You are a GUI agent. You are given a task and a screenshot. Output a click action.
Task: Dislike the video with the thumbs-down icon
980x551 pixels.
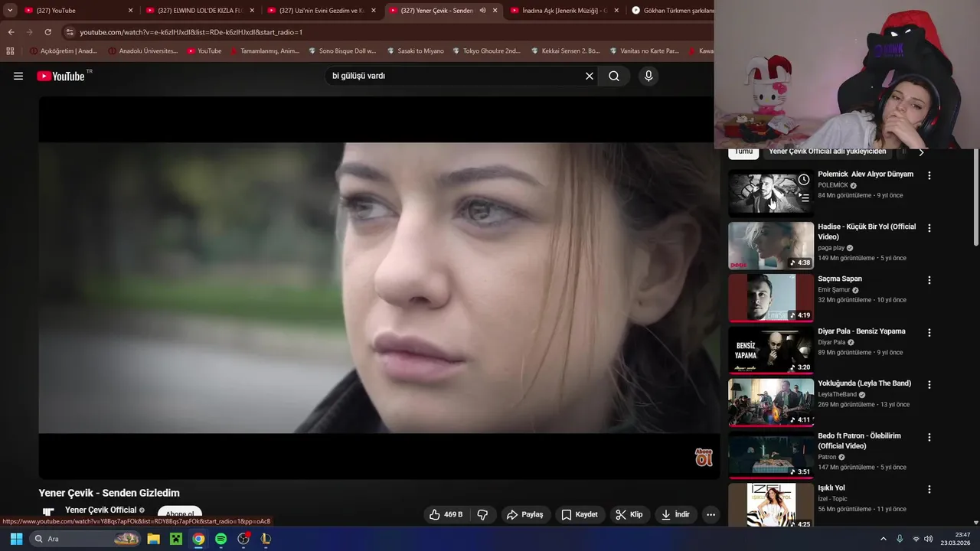482,514
